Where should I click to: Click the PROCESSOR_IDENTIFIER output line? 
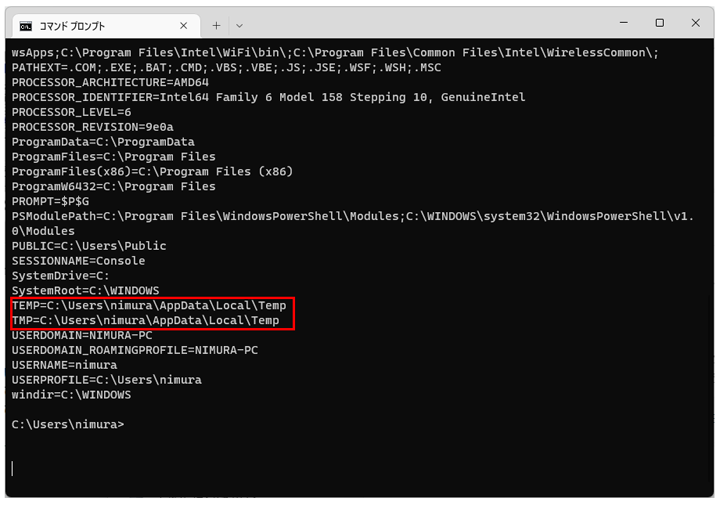pos(269,97)
